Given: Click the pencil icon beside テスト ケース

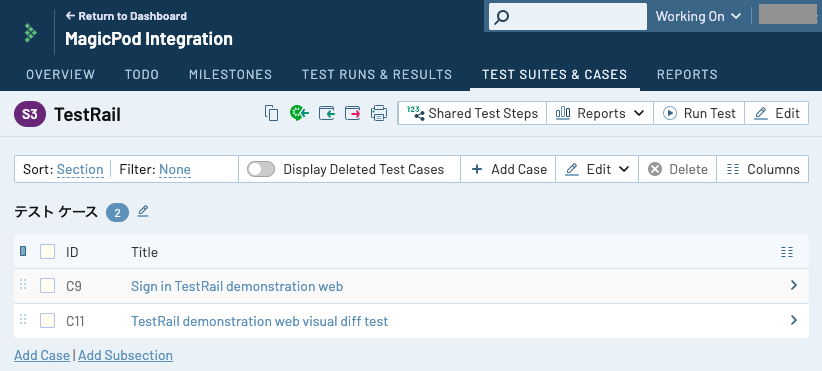Looking at the screenshot, I should point(143,211).
